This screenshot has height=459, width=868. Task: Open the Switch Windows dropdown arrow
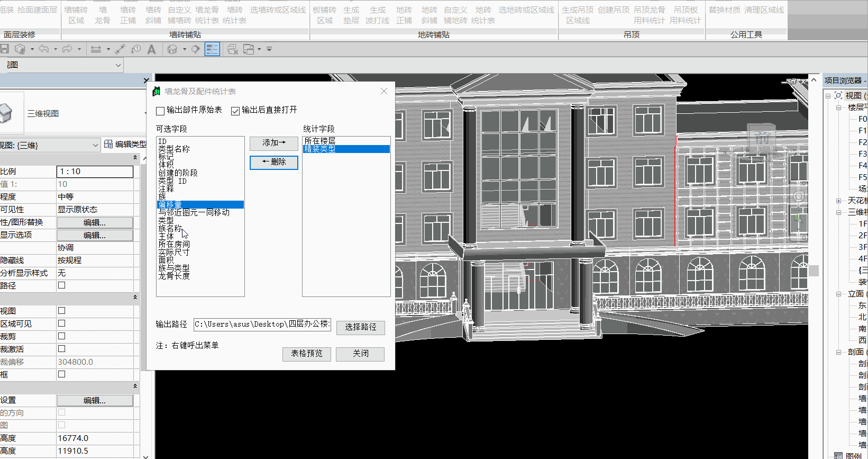tap(259, 49)
